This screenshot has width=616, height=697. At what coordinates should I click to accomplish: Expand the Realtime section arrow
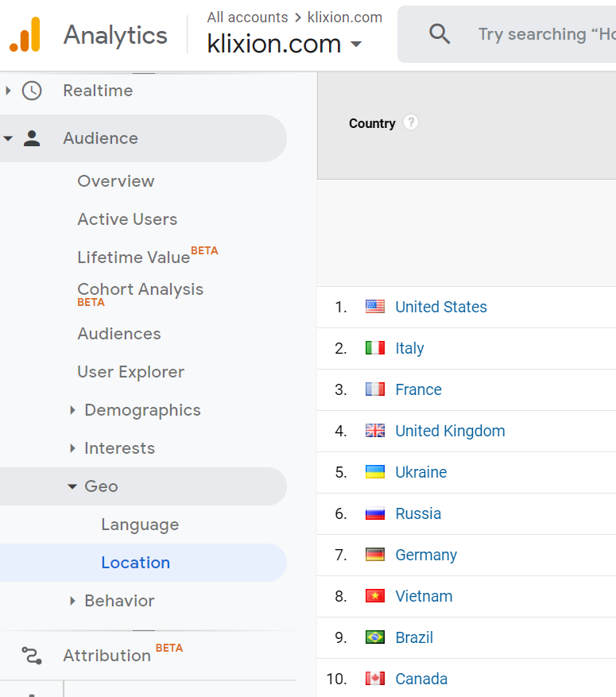pos(8,91)
